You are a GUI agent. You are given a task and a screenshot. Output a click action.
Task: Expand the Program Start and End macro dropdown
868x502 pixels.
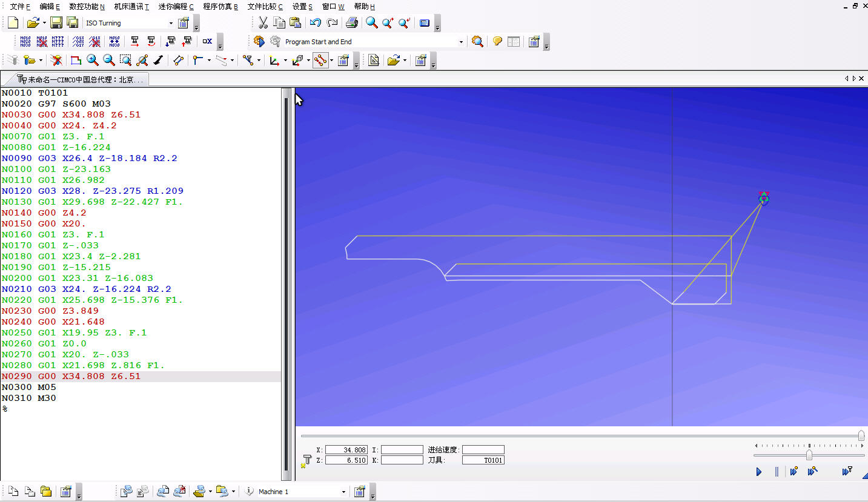(x=461, y=42)
